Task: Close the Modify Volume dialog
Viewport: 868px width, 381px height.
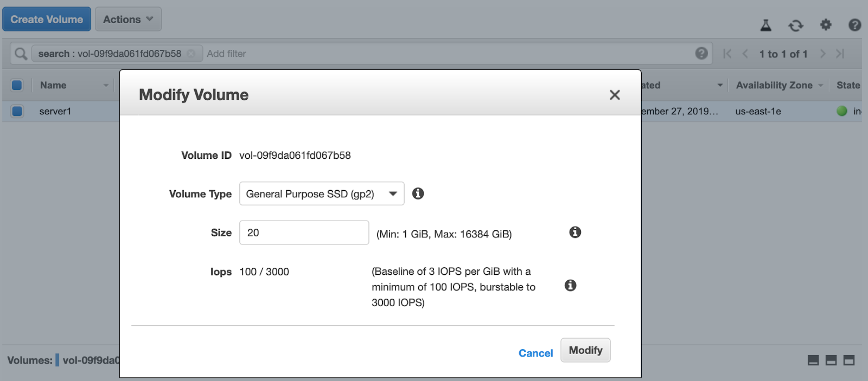Action: coord(615,95)
